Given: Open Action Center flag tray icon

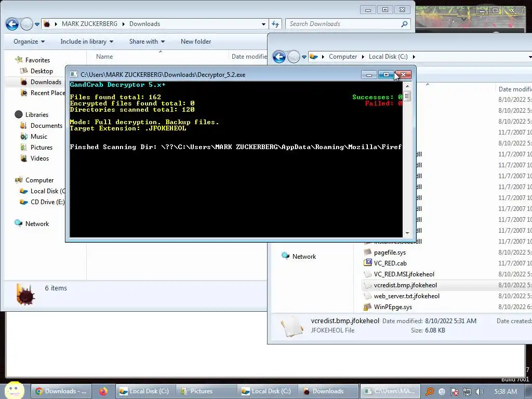Looking at the screenshot, I should (x=454, y=392).
